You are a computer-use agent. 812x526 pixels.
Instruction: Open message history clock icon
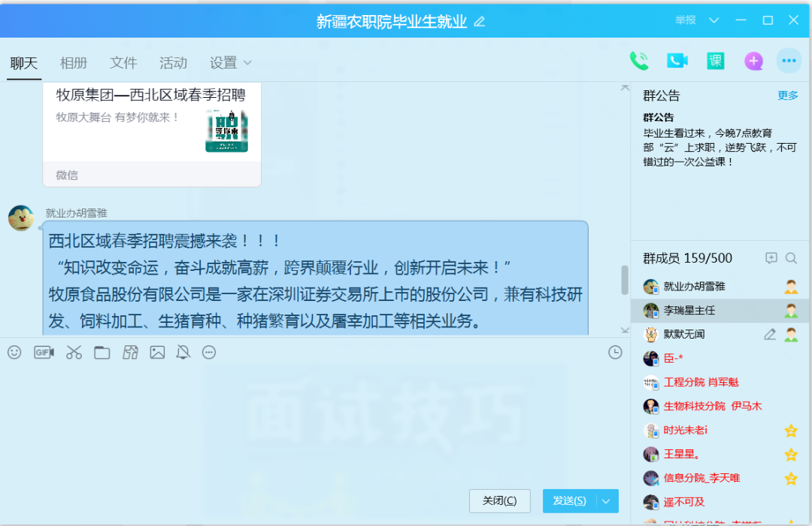(615, 352)
